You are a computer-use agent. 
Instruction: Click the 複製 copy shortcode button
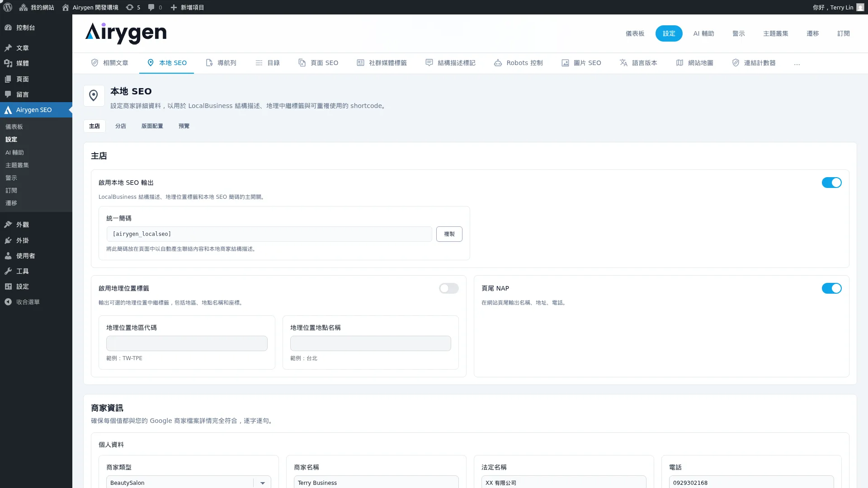coord(449,234)
